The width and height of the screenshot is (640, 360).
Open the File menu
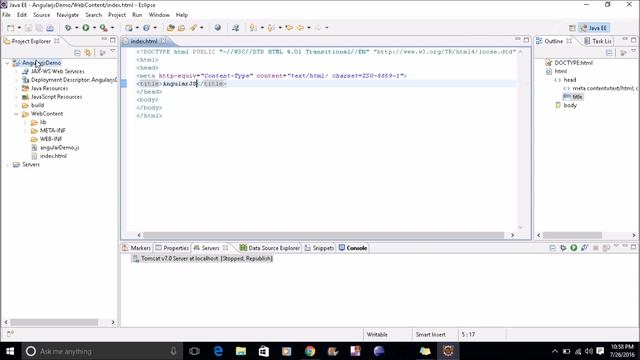[6, 15]
